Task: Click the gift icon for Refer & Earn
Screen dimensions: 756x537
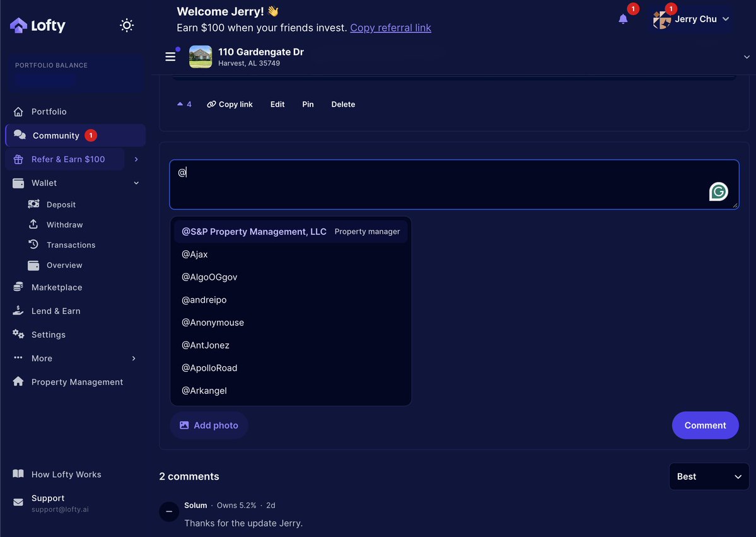Action: coord(18,159)
